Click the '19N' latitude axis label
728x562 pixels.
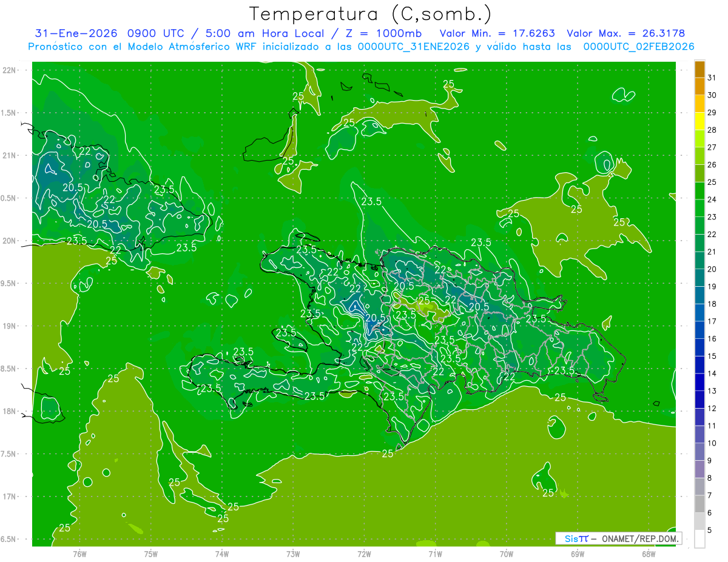point(10,326)
